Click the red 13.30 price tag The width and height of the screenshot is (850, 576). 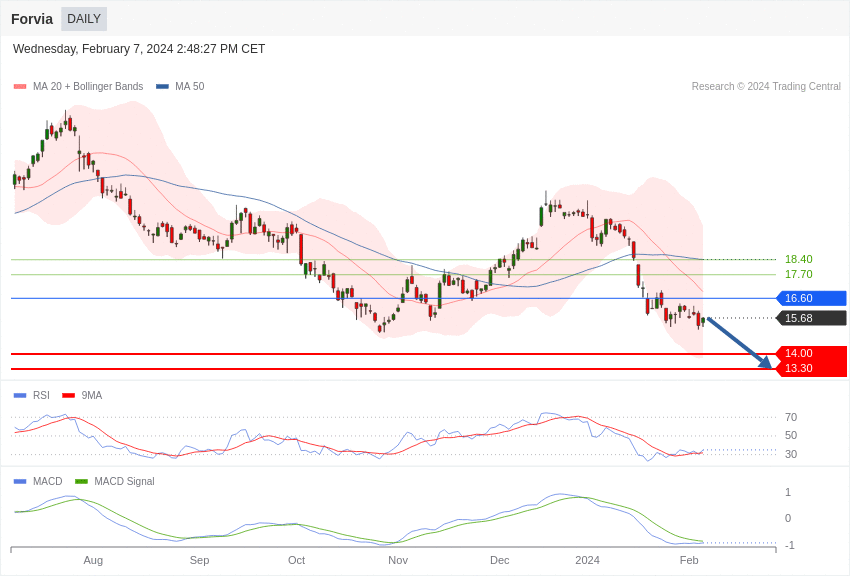(x=811, y=368)
